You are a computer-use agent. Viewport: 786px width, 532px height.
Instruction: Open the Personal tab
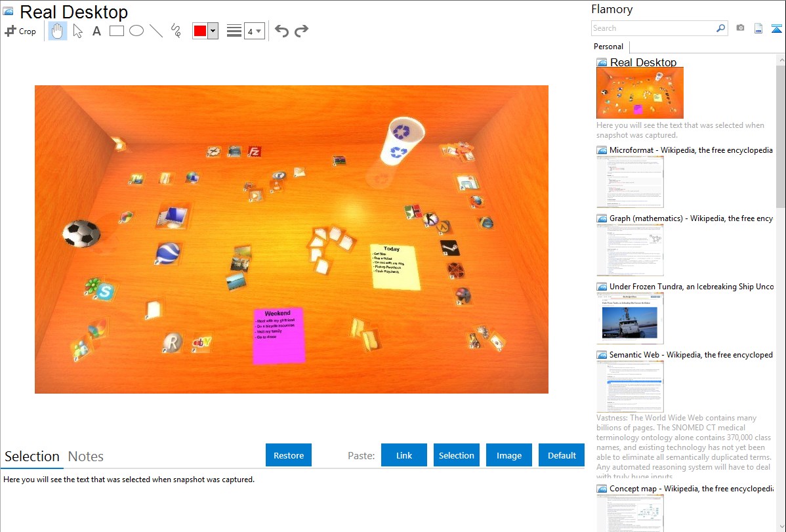point(608,47)
